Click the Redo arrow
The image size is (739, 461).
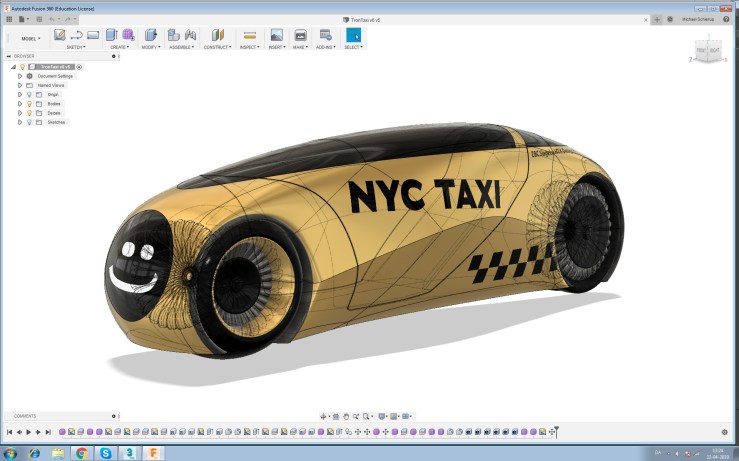[x=68, y=19]
